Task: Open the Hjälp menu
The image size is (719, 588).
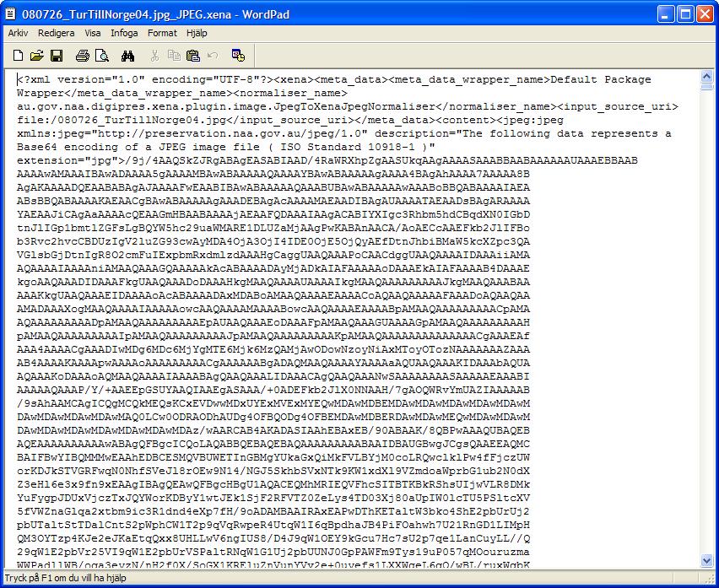Action: coord(197,33)
